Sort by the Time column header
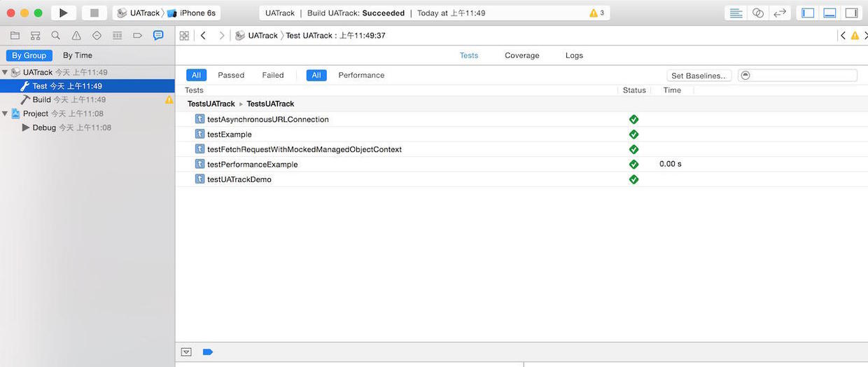This screenshot has height=367, width=868. (672, 90)
